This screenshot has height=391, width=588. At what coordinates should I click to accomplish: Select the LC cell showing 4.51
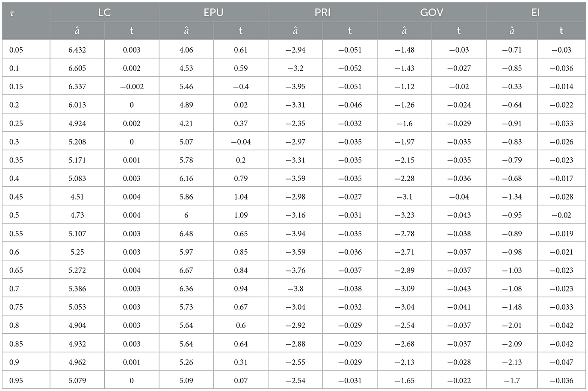point(77,197)
